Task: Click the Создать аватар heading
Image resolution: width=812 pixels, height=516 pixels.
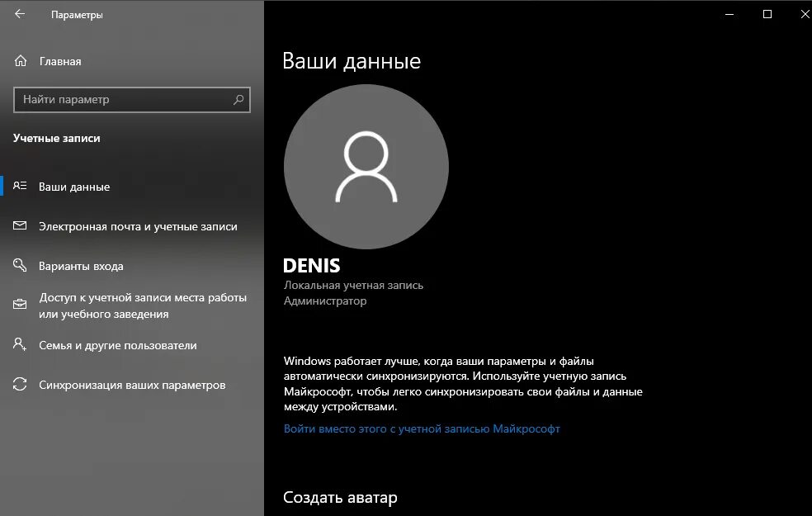Action: click(x=340, y=497)
